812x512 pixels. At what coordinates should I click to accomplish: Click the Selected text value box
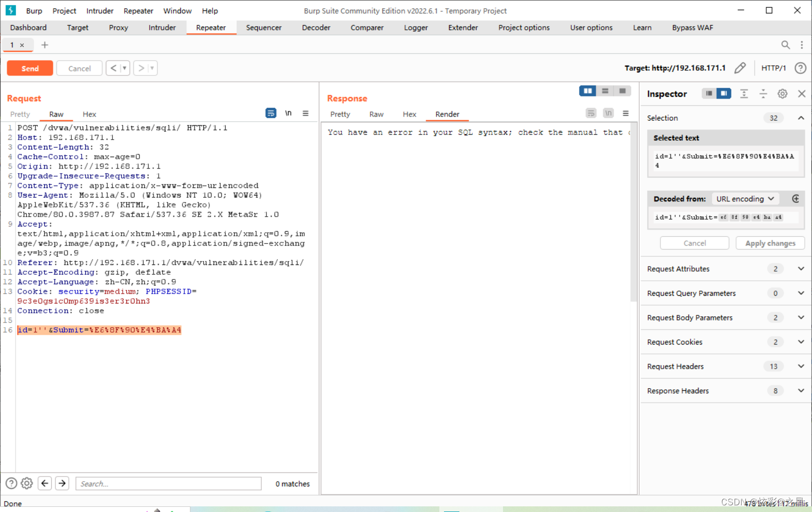(726, 161)
